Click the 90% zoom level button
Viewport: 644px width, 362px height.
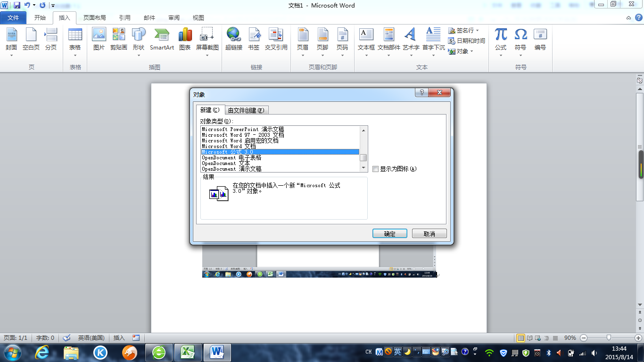[x=570, y=338]
